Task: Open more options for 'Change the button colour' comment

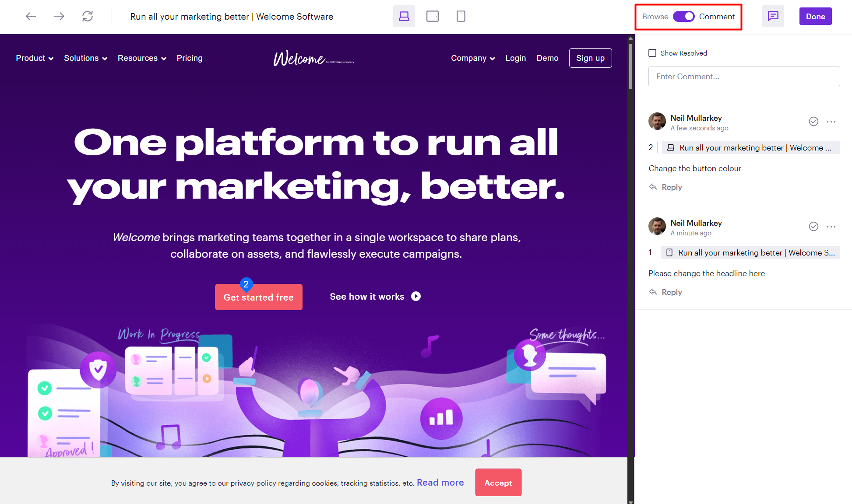Action: [x=831, y=122]
